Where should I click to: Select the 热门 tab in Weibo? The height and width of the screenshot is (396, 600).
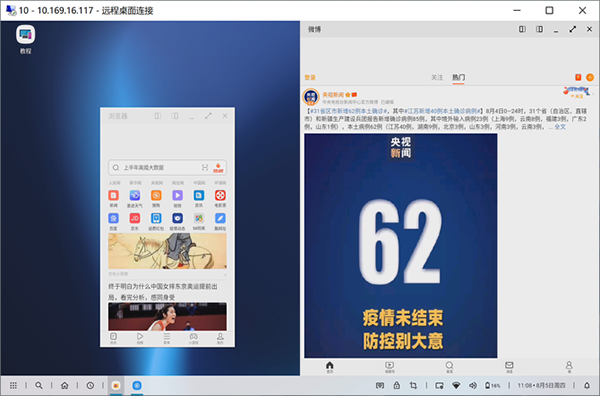pyautogui.click(x=458, y=77)
